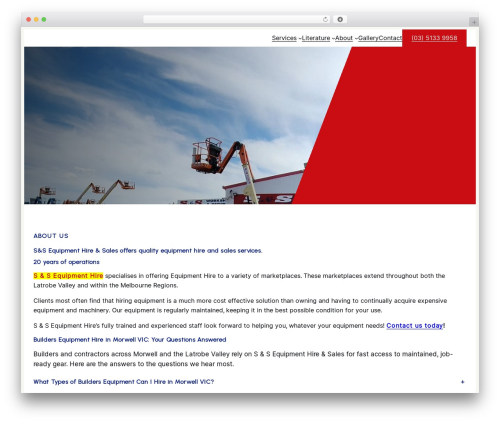Screen dimensions: 500x423
Task: Click the '20 years of operations' heading
Action: tap(66, 262)
